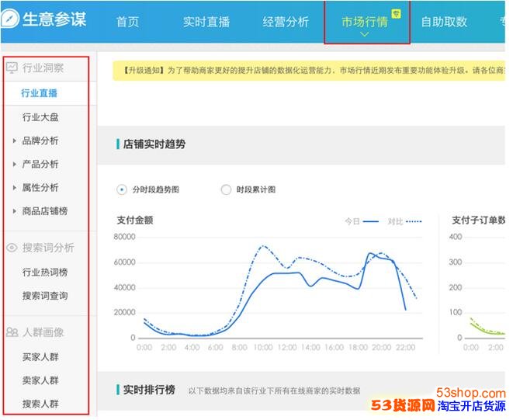
Task: Click the 生意参谋 title text
Action: (54, 19)
